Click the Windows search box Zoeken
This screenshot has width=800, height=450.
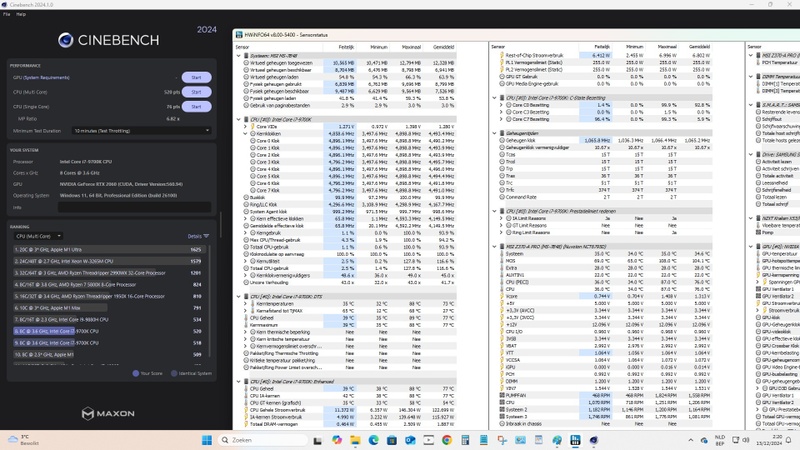click(x=263, y=440)
